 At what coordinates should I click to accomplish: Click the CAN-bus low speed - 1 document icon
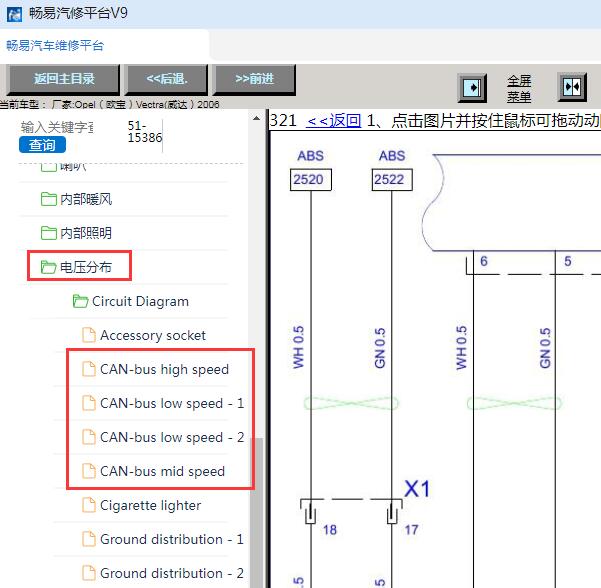click(x=89, y=403)
